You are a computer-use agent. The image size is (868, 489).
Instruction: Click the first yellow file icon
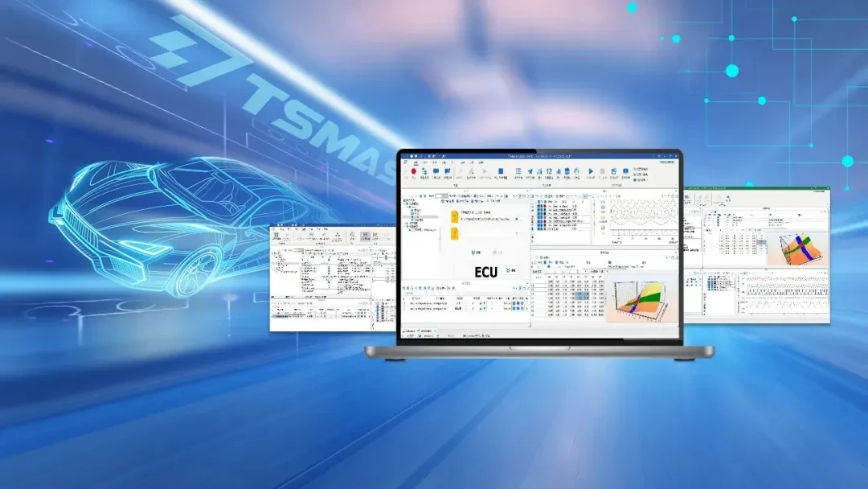click(454, 216)
